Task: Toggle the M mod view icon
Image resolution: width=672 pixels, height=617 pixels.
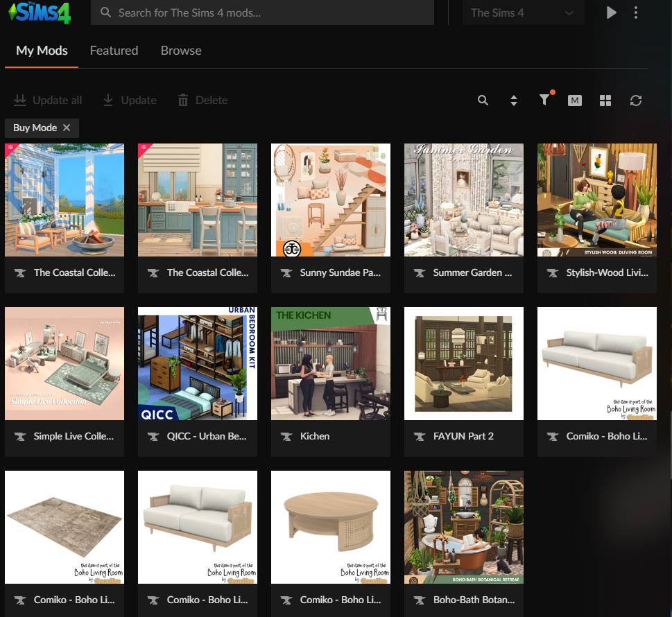Action: point(575,101)
